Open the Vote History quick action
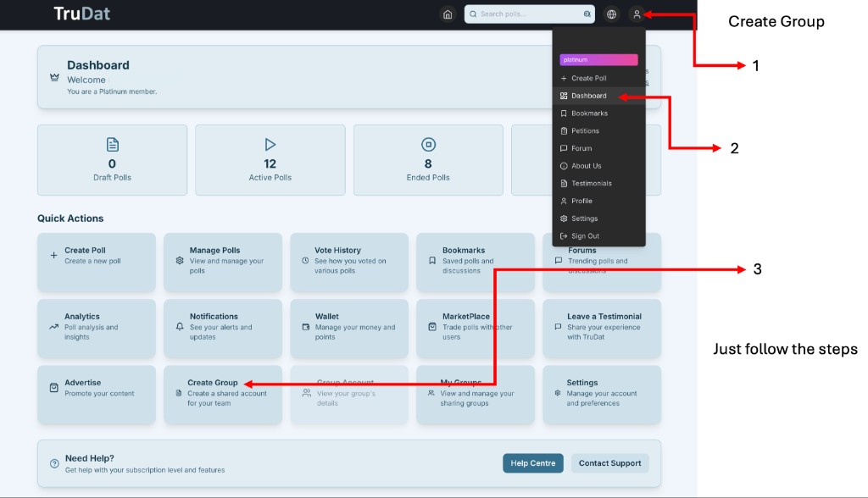The width and height of the screenshot is (868, 498). coord(348,263)
